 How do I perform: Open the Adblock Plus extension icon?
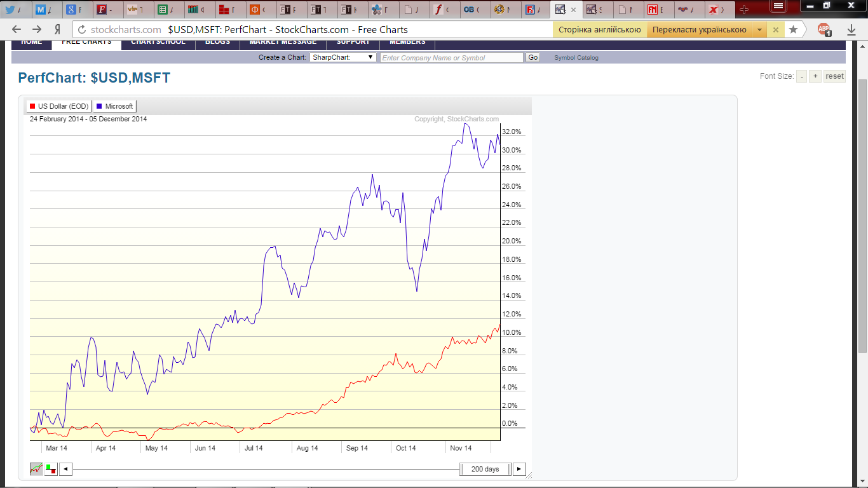824,30
